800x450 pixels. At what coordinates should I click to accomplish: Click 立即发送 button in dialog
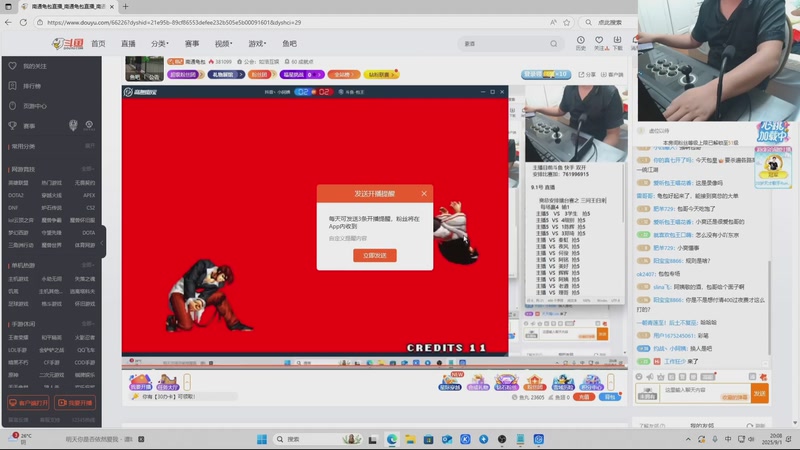click(374, 256)
